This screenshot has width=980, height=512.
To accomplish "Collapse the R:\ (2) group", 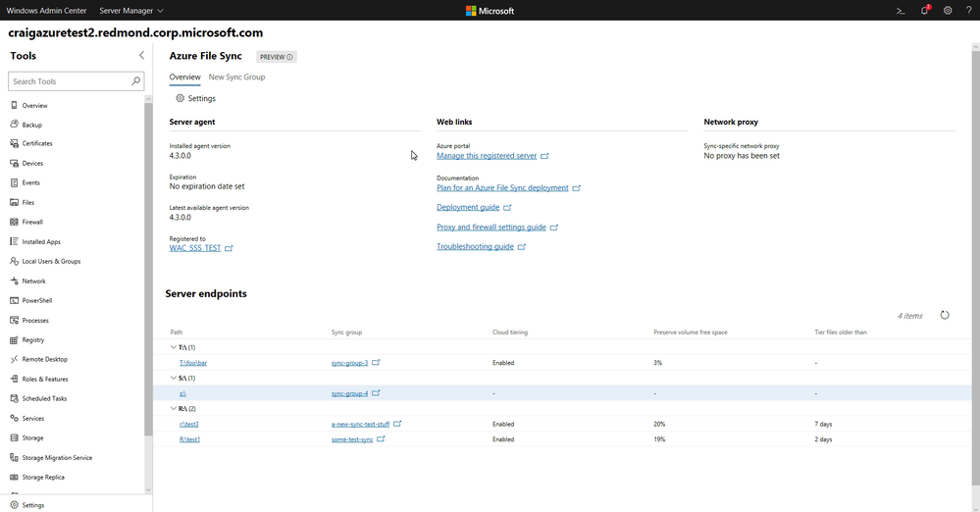I will coord(173,409).
